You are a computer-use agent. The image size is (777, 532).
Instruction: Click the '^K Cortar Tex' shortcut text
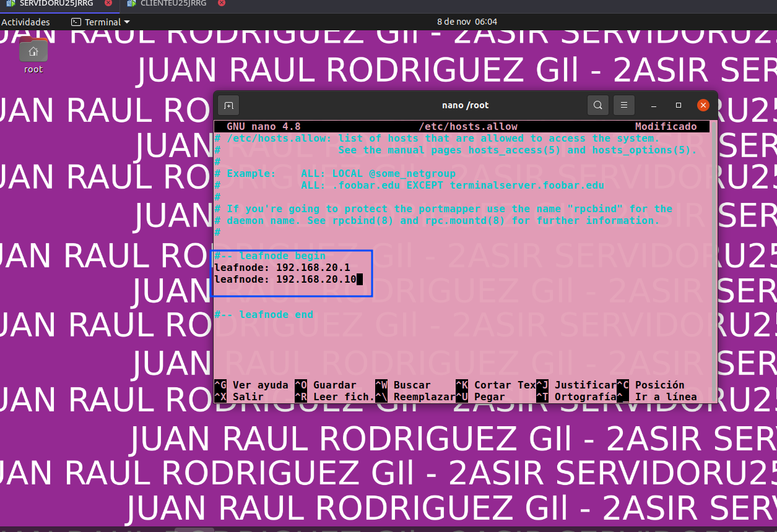[496, 385]
